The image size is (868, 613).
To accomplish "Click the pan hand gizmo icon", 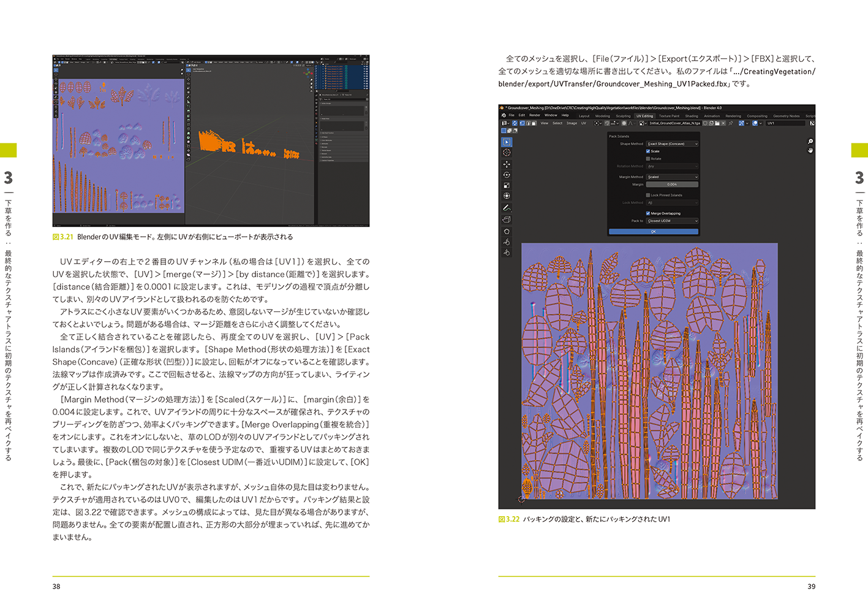I will coord(810,150).
